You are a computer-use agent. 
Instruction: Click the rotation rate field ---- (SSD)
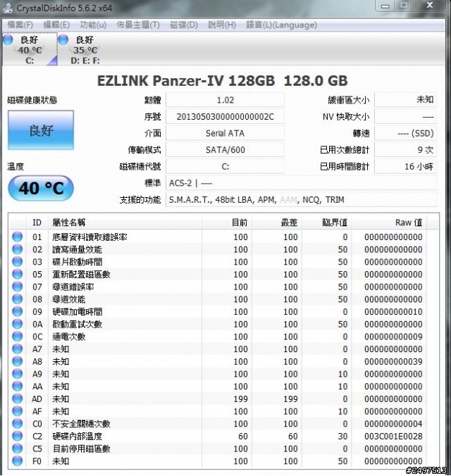pos(406,133)
